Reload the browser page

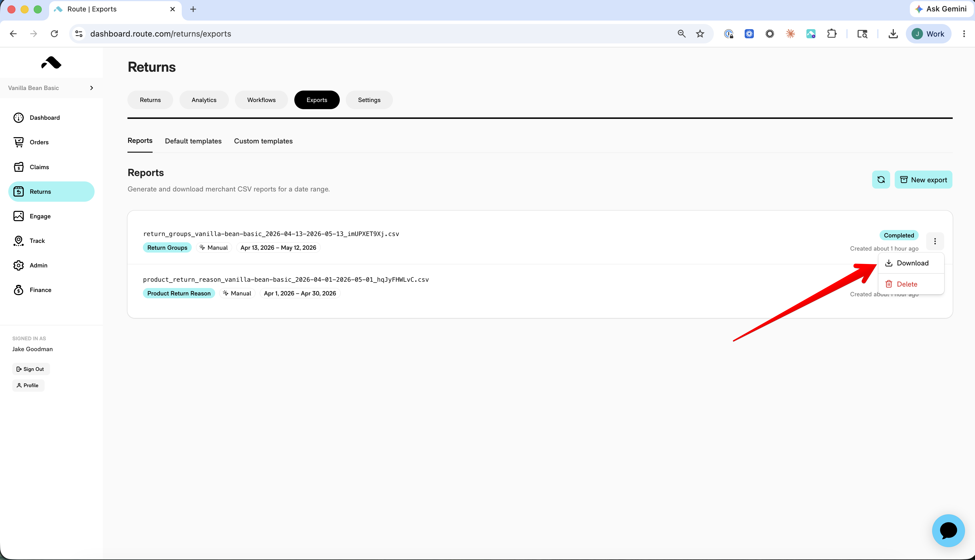[x=54, y=34]
